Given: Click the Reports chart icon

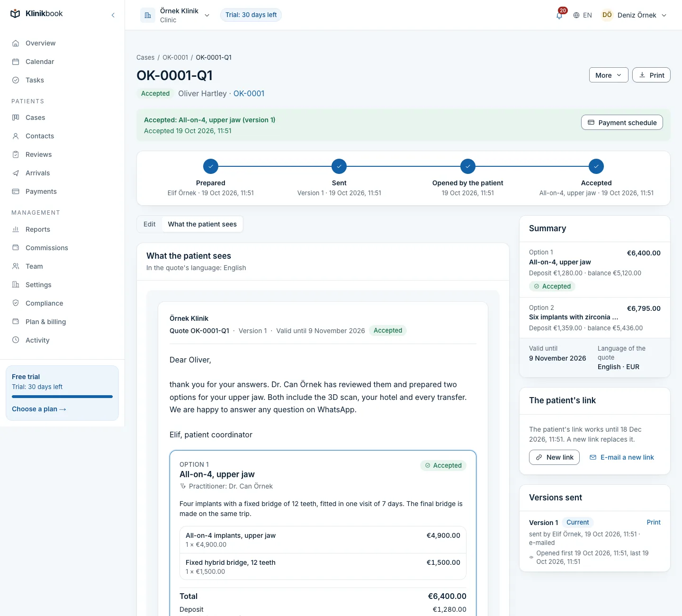Looking at the screenshot, I should (16, 229).
